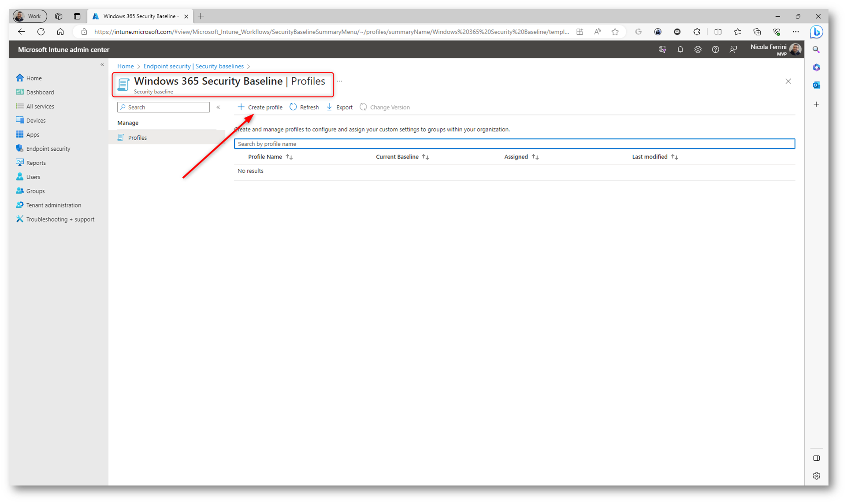Click browser Home button
This screenshot has height=504, width=847.
[60, 32]
